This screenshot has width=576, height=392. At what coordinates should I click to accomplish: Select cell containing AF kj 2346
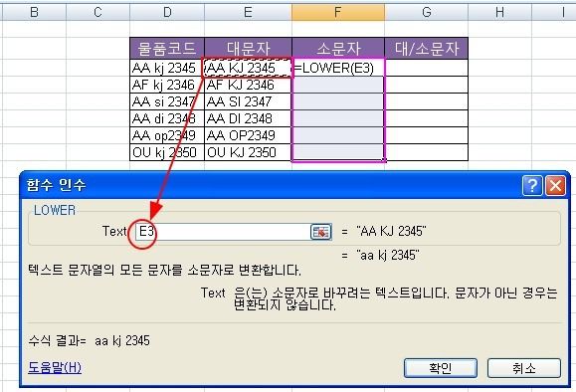coord(167,85)
